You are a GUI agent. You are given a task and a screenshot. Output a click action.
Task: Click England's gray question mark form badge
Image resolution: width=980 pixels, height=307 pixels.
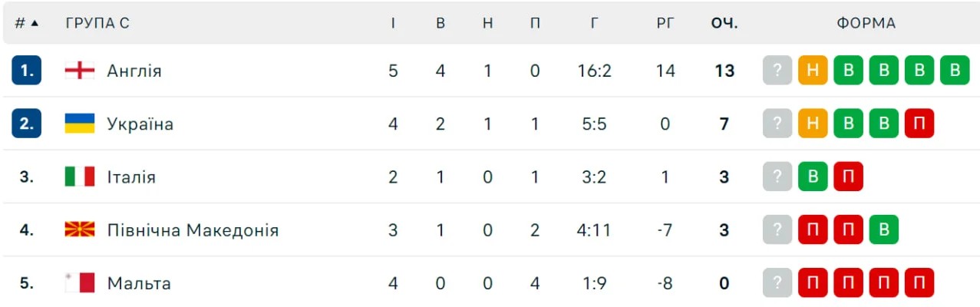pos(777,71)
